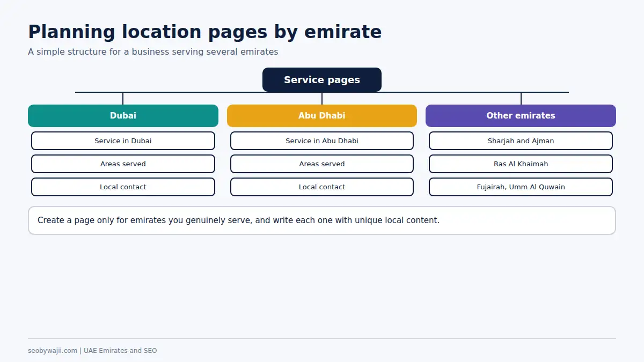Viewport: 644px width, 362px height.
Task: Click the title Planning location pages by emirate
Action: click(204, 32)
